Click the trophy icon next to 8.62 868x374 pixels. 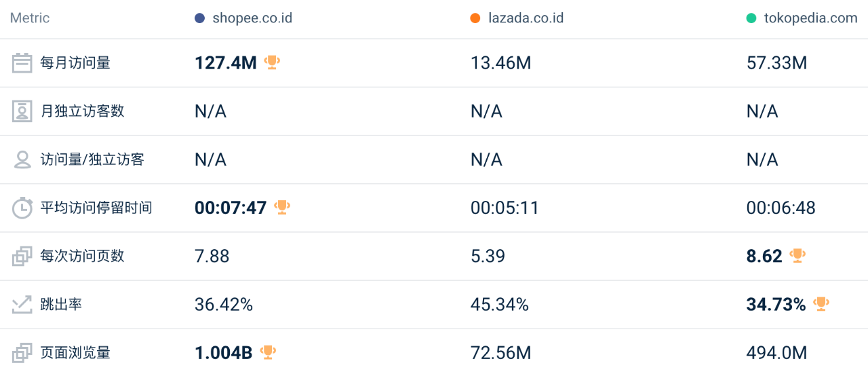click(x=797, y=255)
